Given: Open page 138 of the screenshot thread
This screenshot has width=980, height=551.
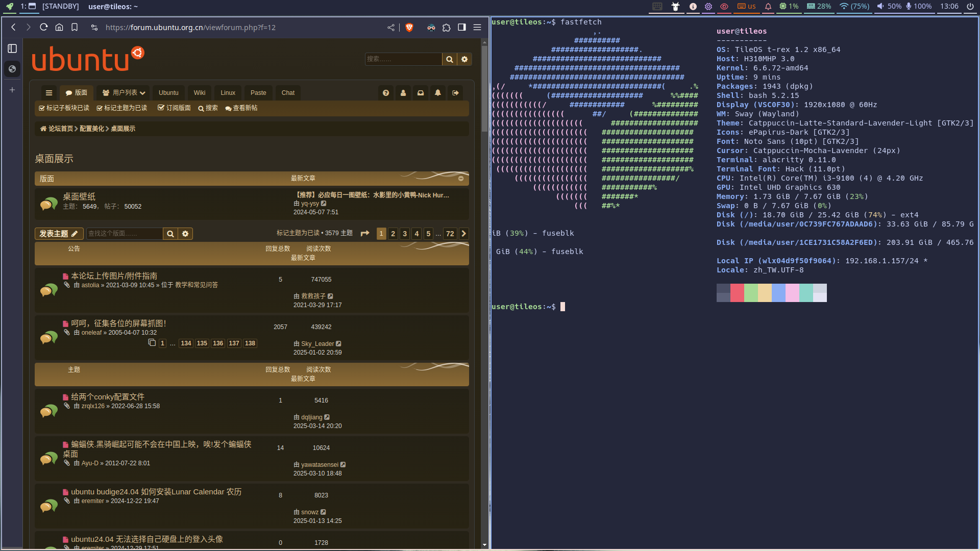Looking at the screenshot, I should 250,343.
